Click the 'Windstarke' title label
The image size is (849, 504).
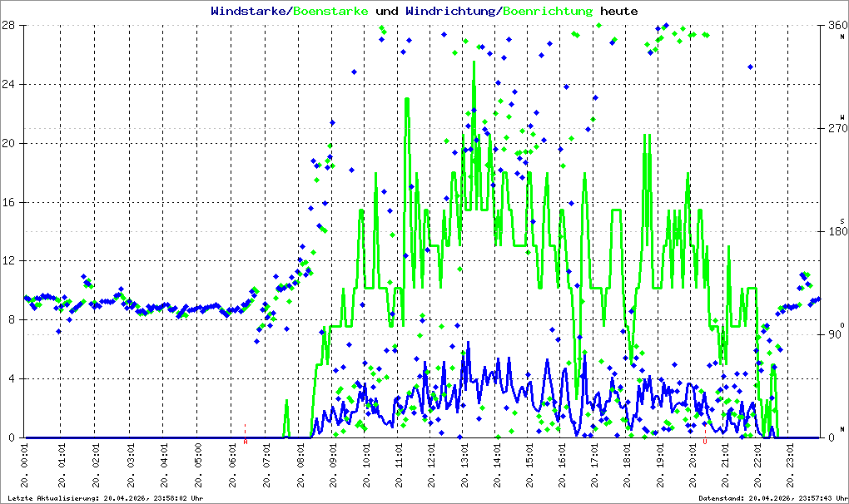click(247, 11)
